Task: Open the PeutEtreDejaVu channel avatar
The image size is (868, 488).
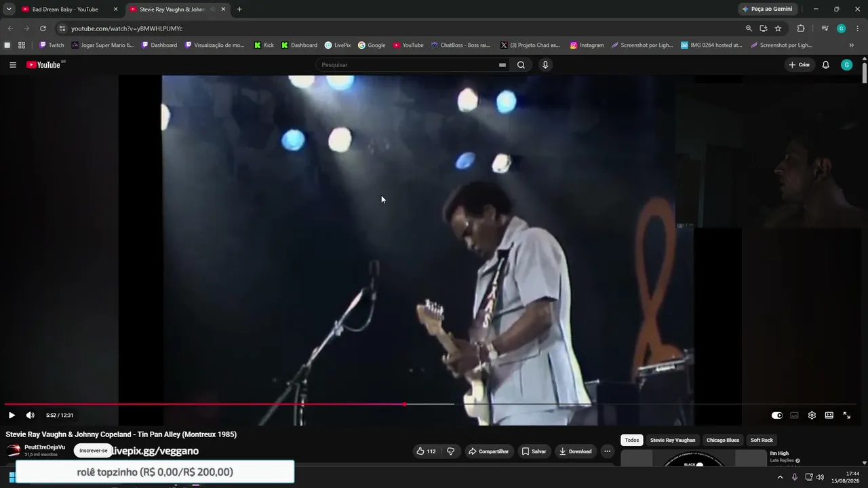Action: pyautogui.click(x=13, y=451)
